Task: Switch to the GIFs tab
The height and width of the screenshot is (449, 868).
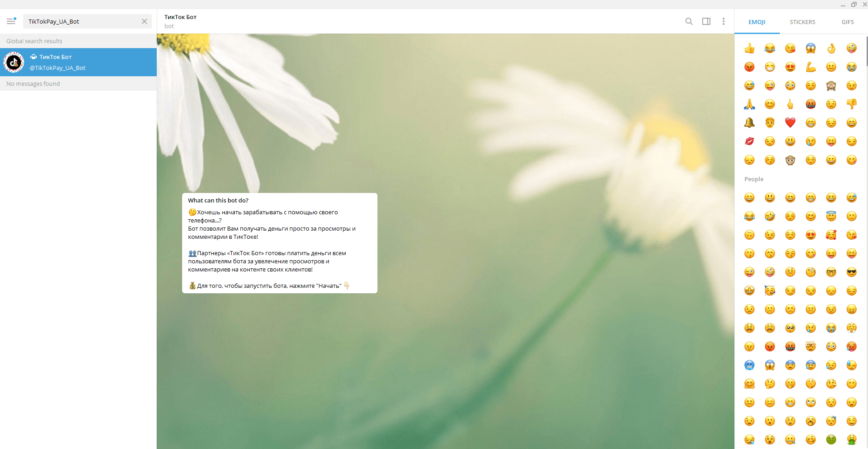Action: [x=847, y=22]
